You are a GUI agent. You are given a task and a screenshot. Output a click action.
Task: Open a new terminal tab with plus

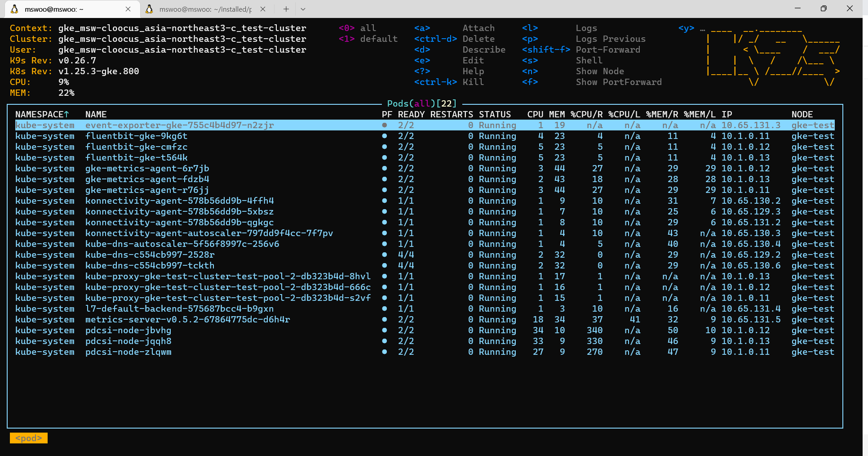coord(286,9)
